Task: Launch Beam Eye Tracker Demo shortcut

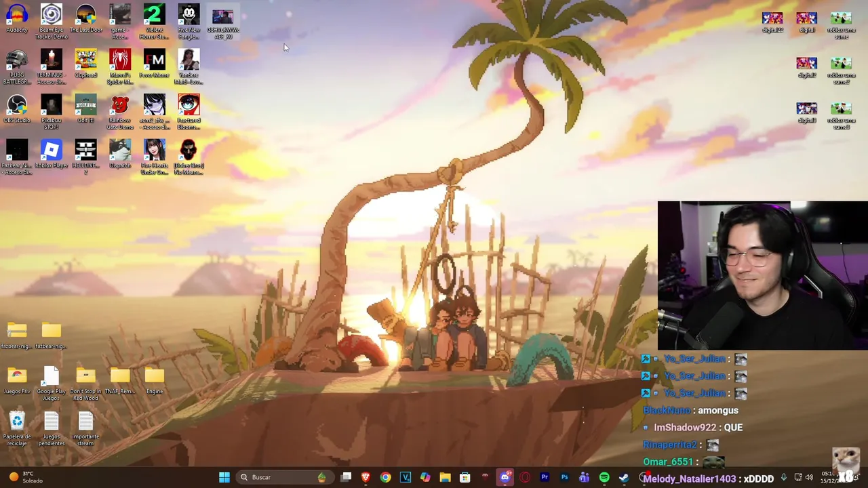Action: coord(52,22)
